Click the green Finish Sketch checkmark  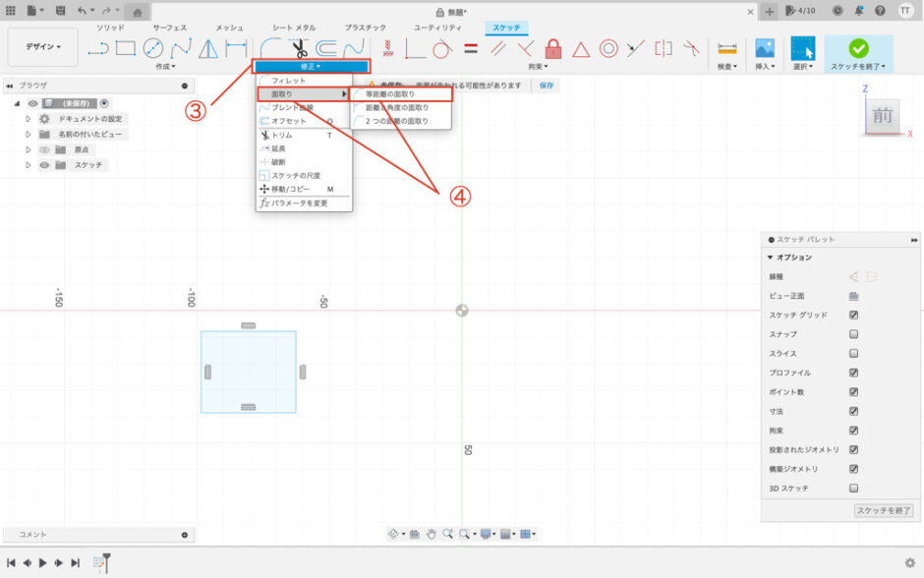858,48
